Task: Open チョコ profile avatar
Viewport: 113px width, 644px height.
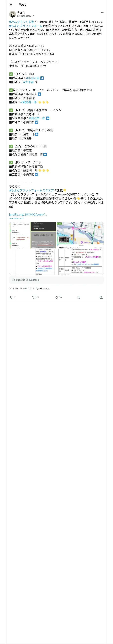Action: pyautogui.click(x=13, y=14)
